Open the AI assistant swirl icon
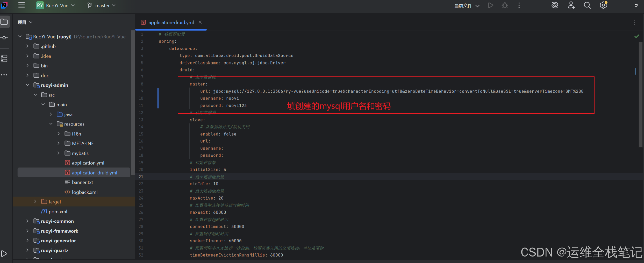Image resolution: width=644 pixels, height=263 pixels. [555, 5]
